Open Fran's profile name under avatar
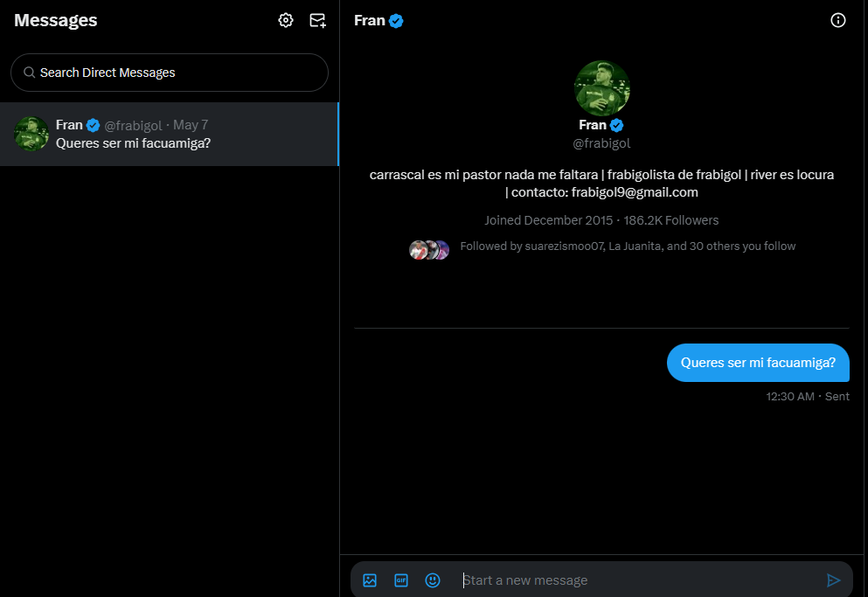 593,125
